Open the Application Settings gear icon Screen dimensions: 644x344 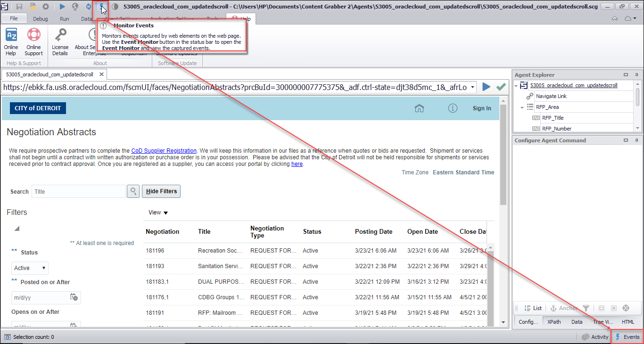coord(45,6)
